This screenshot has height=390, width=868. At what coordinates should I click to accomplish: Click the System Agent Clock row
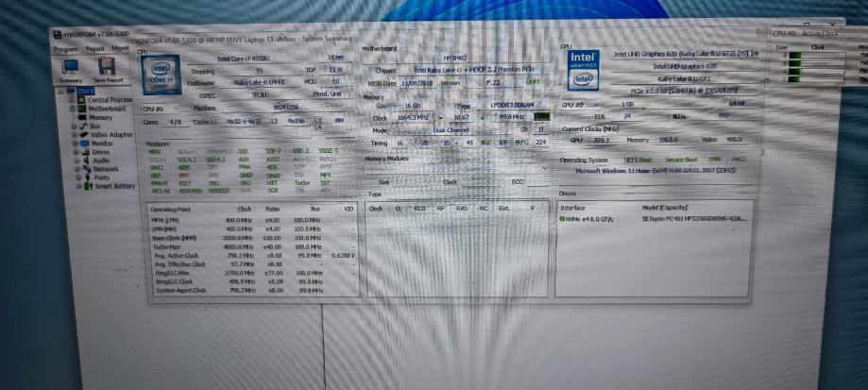(x=253, y=290)
